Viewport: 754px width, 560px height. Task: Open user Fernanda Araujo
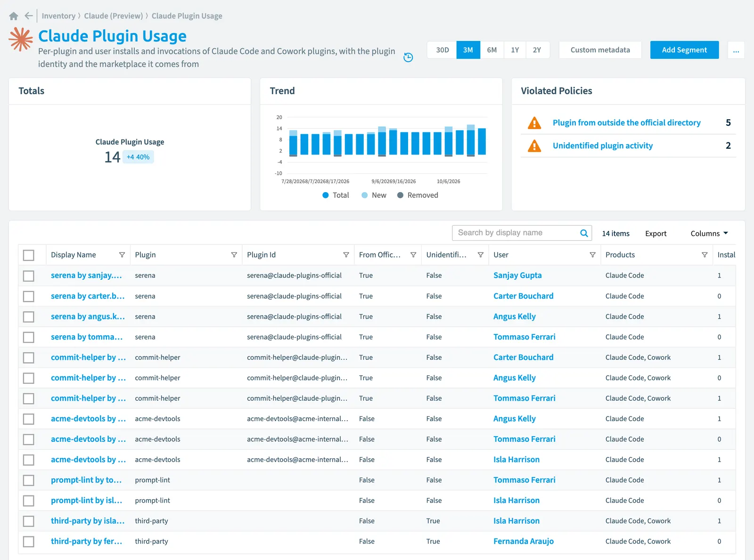pyautogui.click(x=524, y=542)
